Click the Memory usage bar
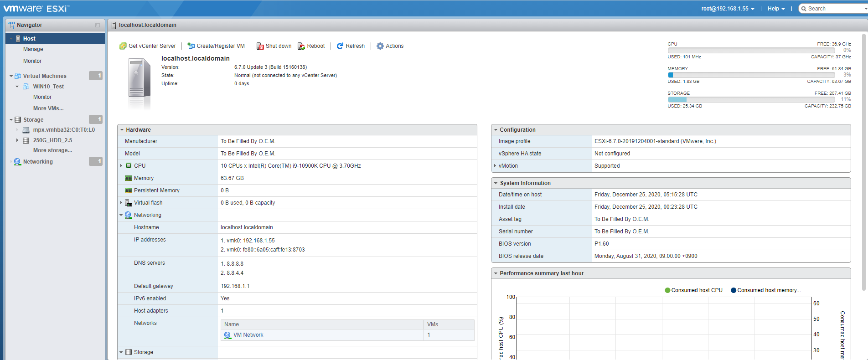 click(x=751, y=75)
